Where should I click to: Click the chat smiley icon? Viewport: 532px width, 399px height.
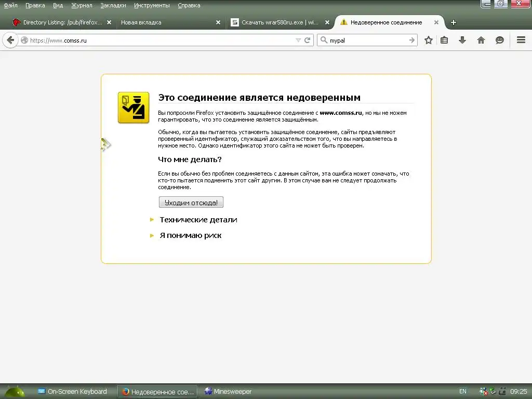point(499,40)
